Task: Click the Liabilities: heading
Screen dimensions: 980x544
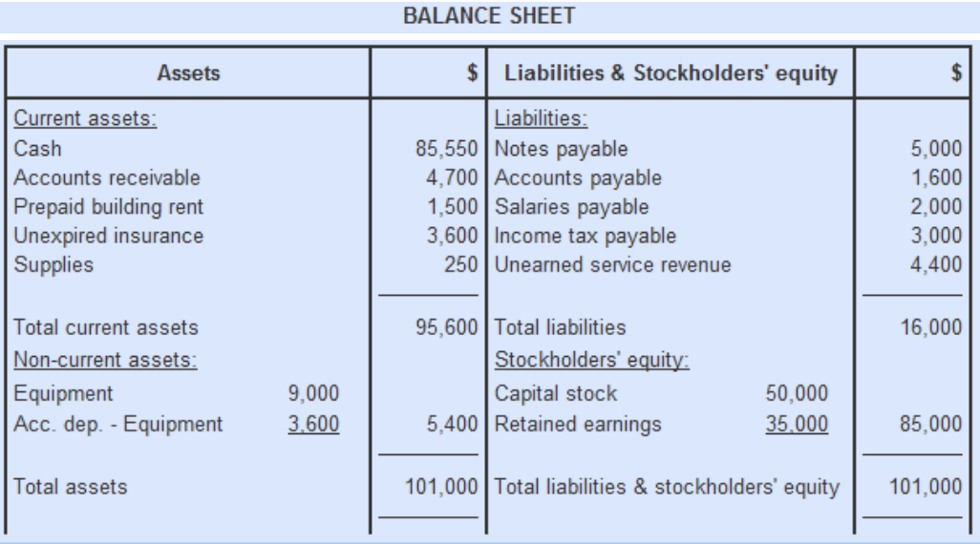Action: pos(541,118)
